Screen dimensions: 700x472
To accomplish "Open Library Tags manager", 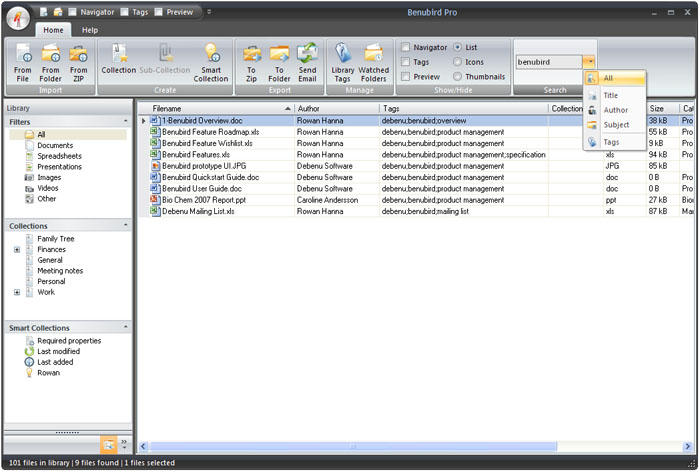I will pos(342,63).
